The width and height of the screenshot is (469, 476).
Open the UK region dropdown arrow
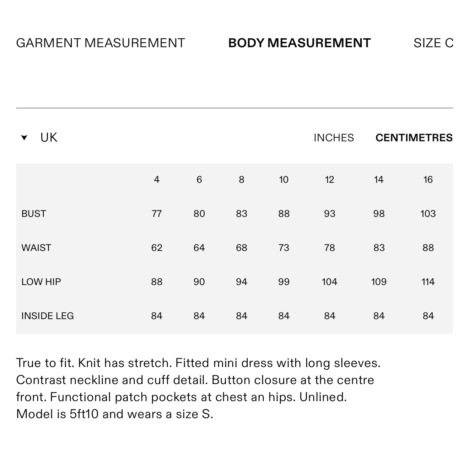24,138
